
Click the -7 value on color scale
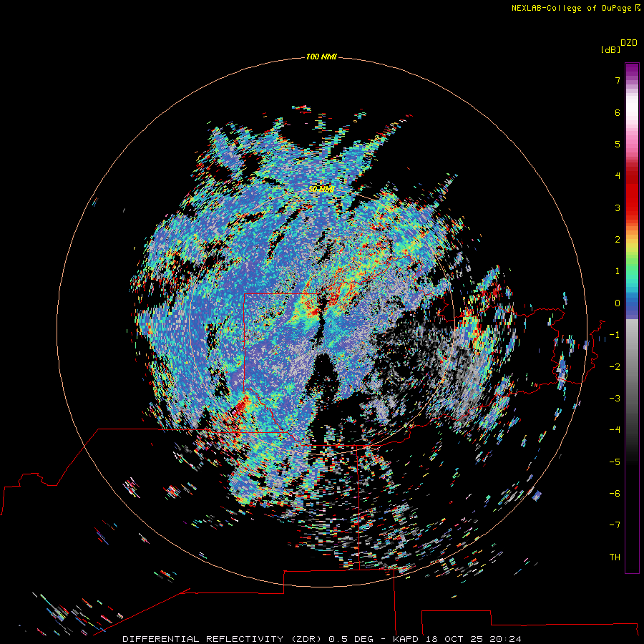[615, 525]
